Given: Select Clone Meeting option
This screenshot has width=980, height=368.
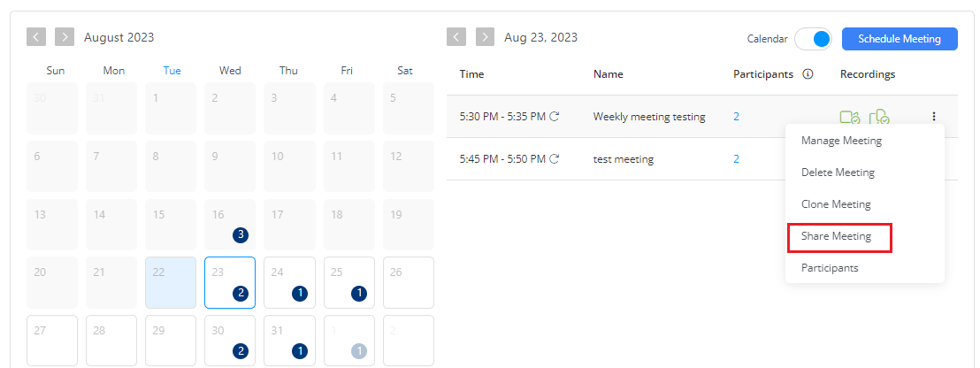Looking at the screenshot, I should 836,204.
